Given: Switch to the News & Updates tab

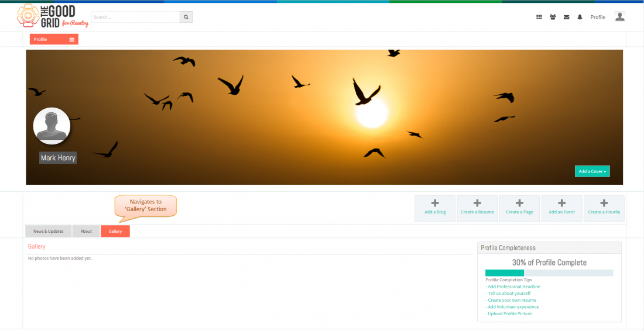Looking at the screenshot, I should [x=49, y=232].
